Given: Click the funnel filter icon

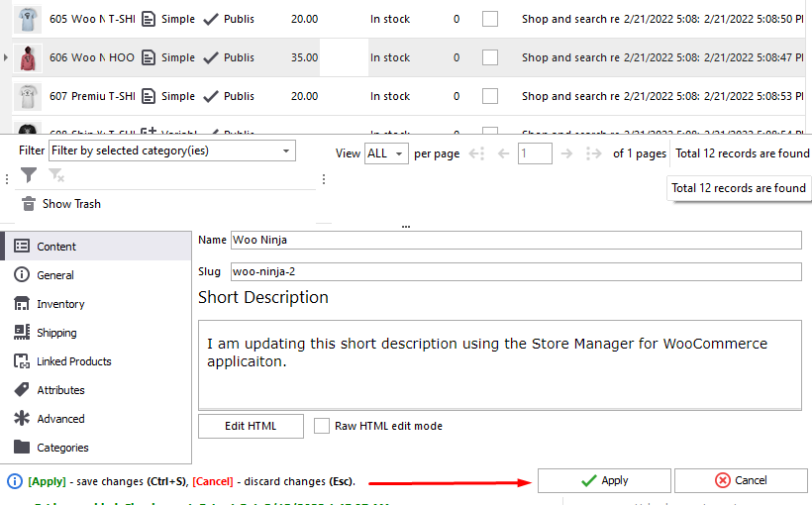Looking at the screenshot, I should (29, 175).
